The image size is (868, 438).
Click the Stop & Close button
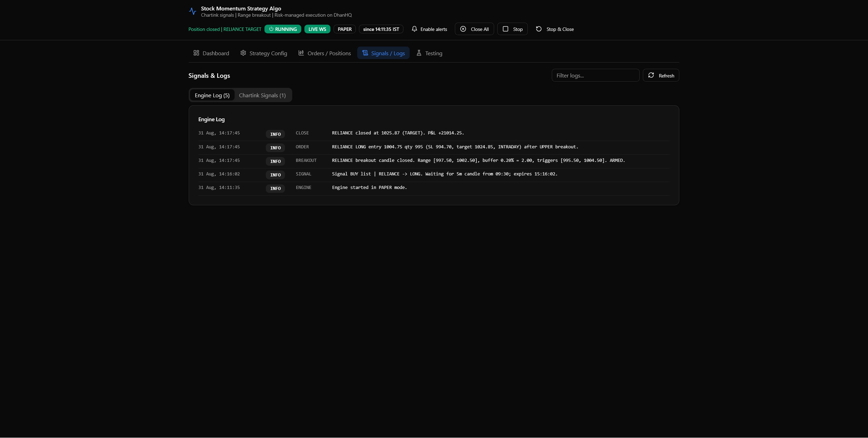coord(555,29)
